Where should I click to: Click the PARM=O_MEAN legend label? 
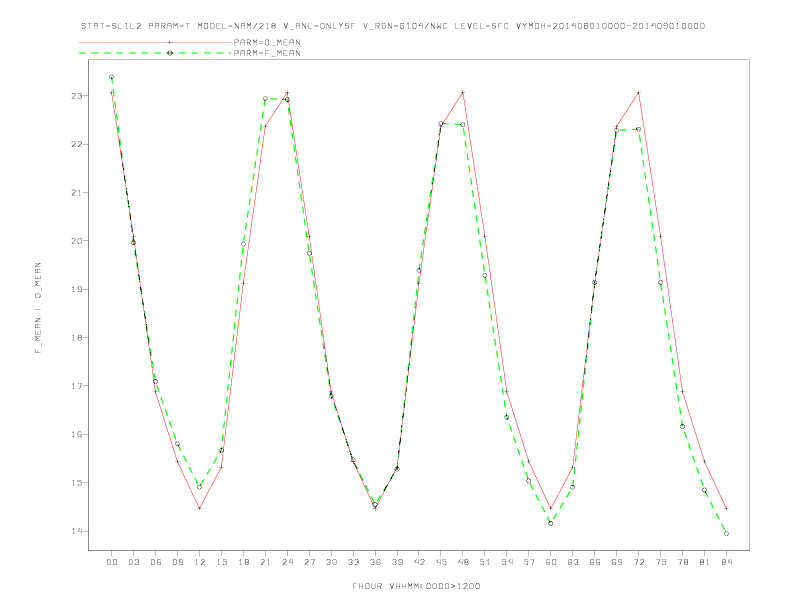[x=267, y=42]
